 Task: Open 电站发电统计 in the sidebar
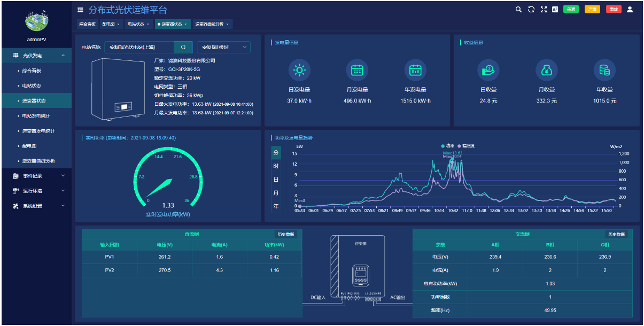coord(36,115)
